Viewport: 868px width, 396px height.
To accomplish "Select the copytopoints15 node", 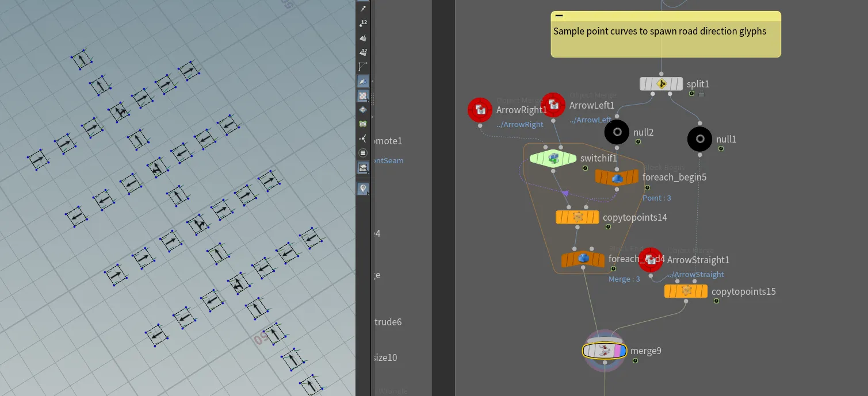I will [686, 291].
